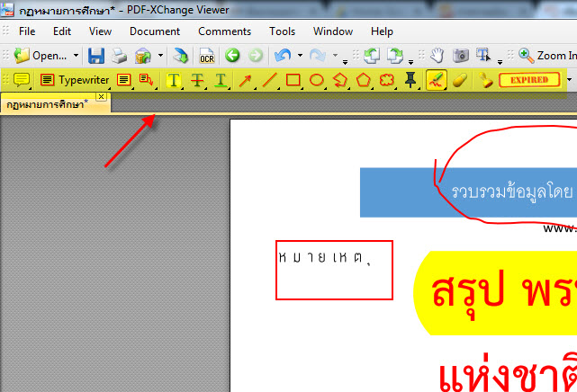Select the Cloud tool
The image size is (577, 392).
click(x=387, y=80)
